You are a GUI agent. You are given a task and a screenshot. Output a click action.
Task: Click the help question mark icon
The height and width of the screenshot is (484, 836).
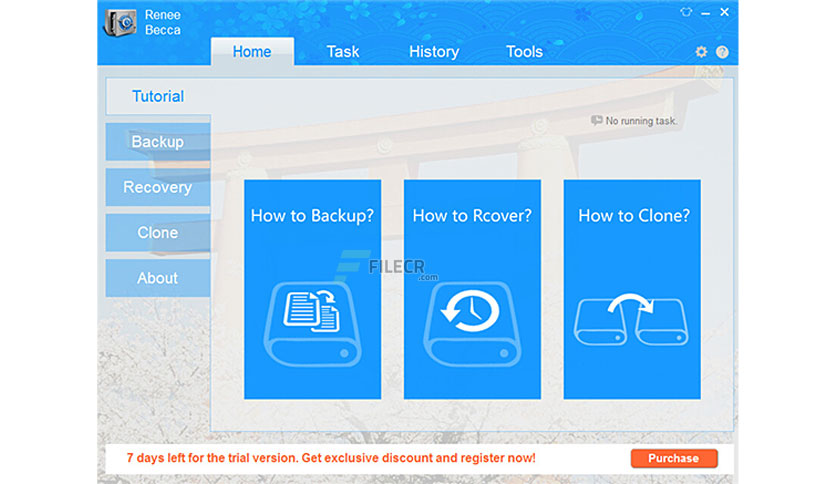click(x=722, y=52)
